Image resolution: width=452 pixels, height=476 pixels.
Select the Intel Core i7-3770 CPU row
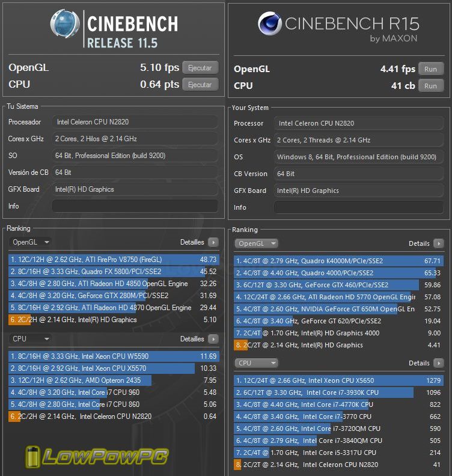click(339, 416)
